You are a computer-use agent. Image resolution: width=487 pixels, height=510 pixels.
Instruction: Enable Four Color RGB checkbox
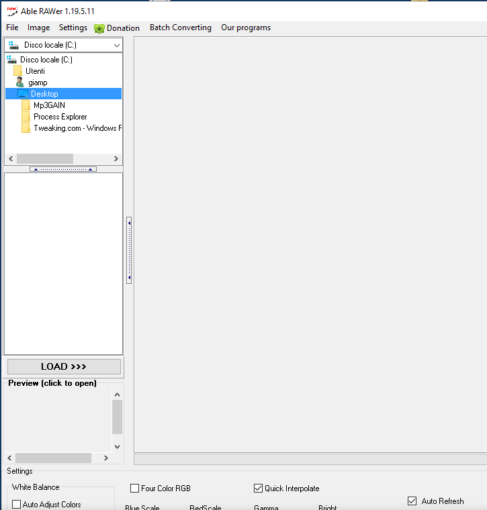(134, 488)
